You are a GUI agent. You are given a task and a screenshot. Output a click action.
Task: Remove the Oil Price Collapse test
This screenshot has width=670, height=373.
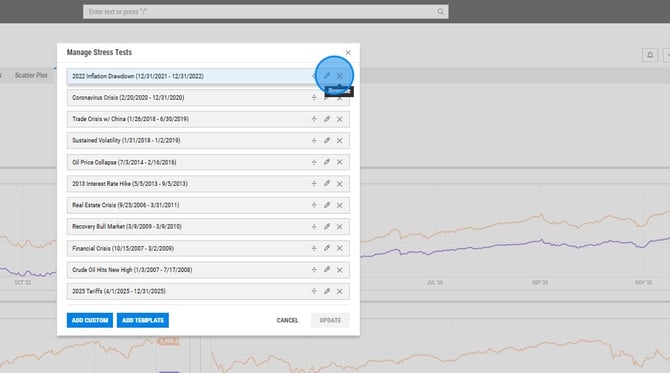(x=340, y=162)
